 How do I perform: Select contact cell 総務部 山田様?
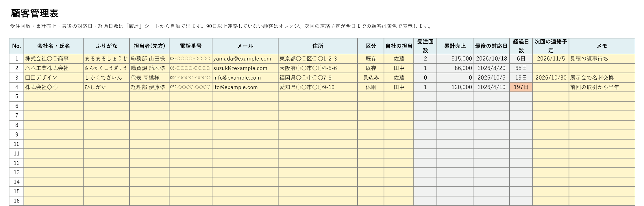coord(149,59)
